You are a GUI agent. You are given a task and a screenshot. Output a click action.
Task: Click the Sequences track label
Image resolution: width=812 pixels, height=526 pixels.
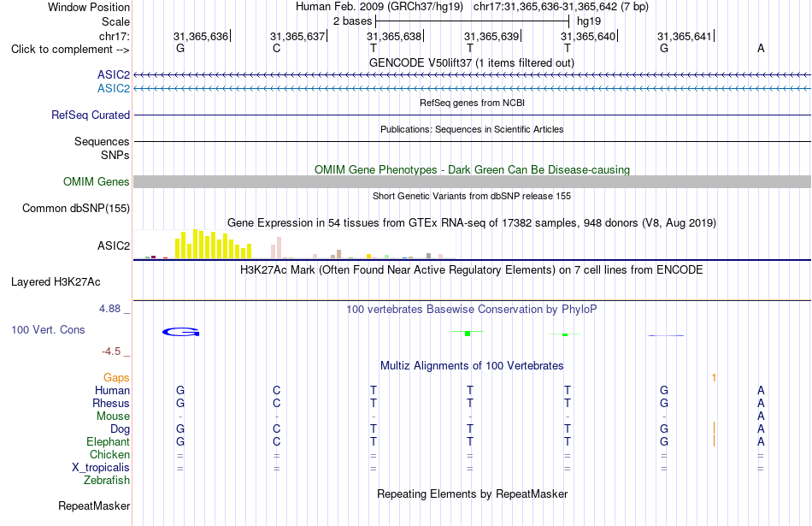click(102, 141)
